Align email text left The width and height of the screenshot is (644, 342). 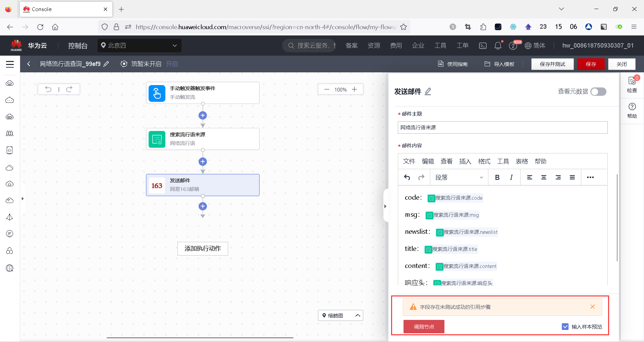(x=530, y=177)
